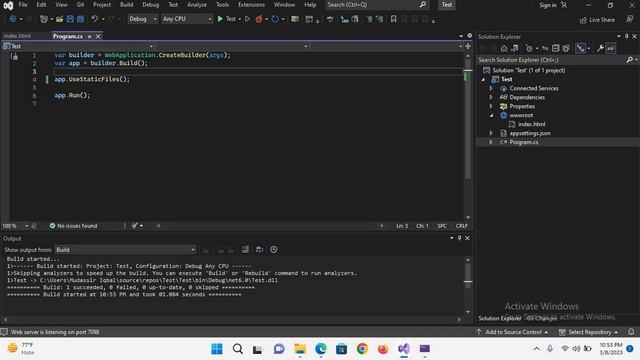Expand the Dependencies node

[491, 97]
